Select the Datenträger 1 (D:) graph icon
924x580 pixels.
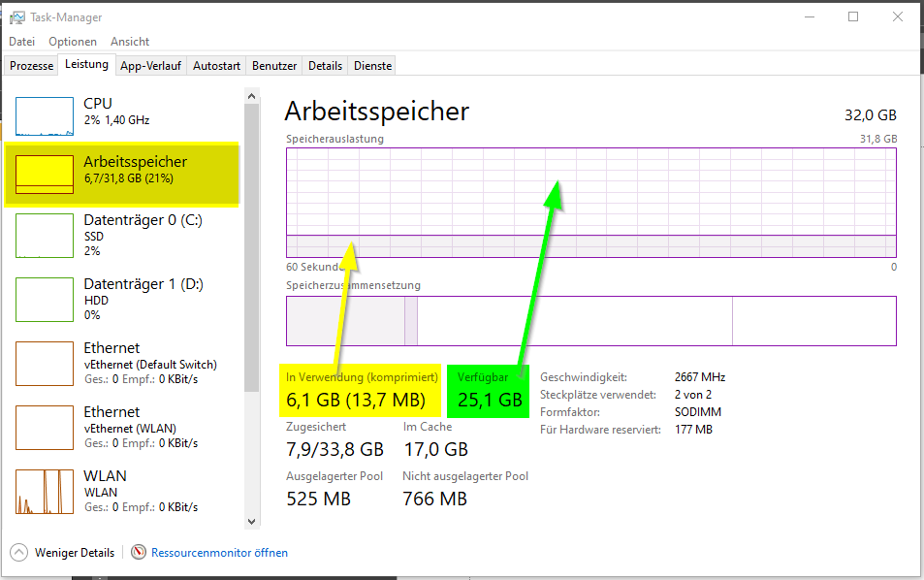pos(45,300)
